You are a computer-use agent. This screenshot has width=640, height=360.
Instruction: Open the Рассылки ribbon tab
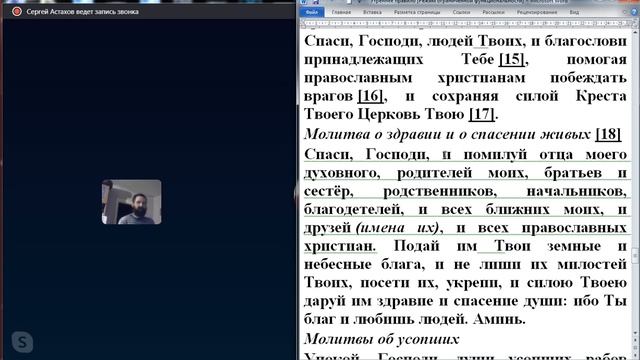[493, 12]
